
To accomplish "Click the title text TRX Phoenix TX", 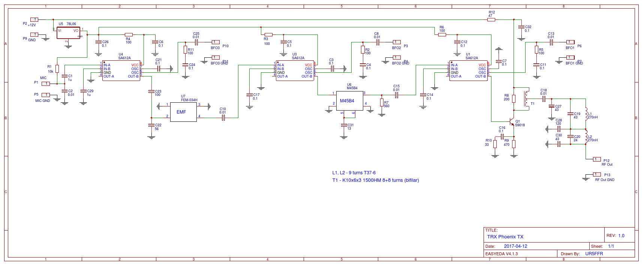I will pyautogui.click(x=505, y=237).
